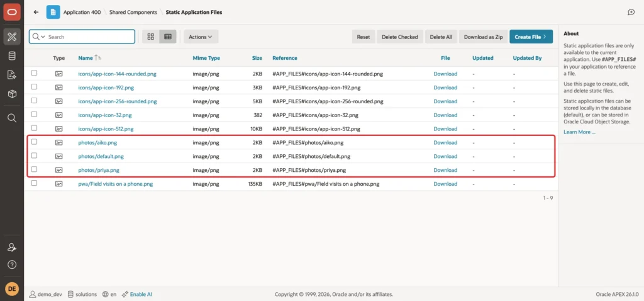Click the Type column header

58,58
